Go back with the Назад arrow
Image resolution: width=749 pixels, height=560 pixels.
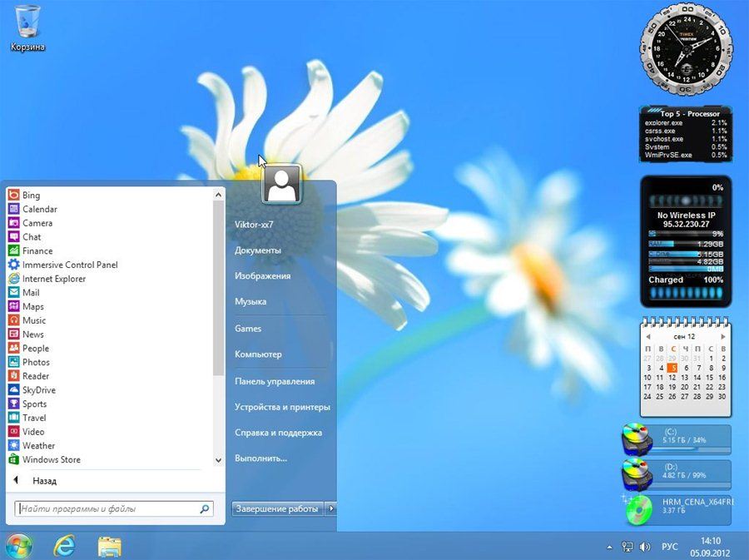click(16, 481)
